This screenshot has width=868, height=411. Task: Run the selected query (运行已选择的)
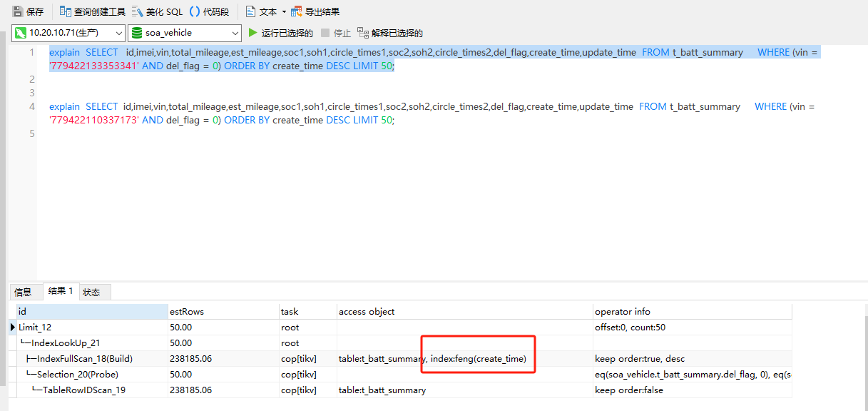pos(280,33)
